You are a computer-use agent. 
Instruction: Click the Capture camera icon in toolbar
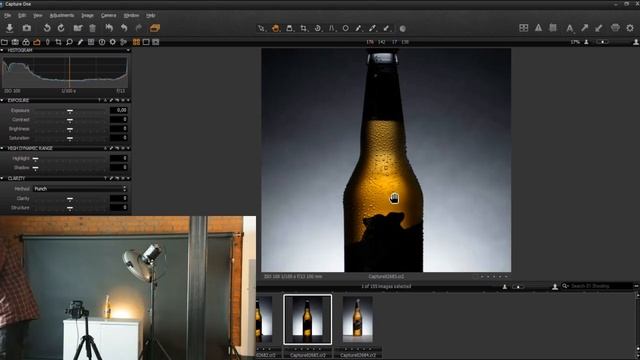tap(27, 28)
